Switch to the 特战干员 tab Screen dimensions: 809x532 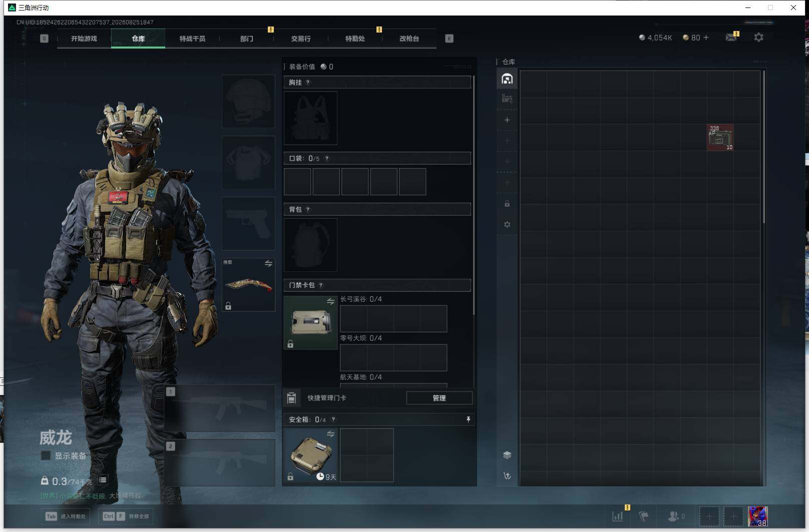tap(192, 39)
